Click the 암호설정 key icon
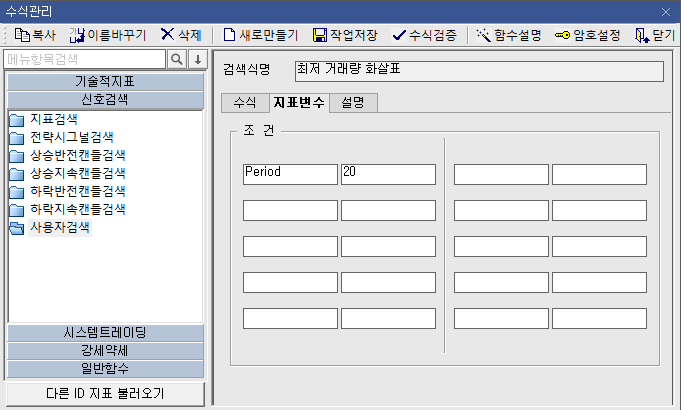Screen dimensions: 681x410 point(562,35)
